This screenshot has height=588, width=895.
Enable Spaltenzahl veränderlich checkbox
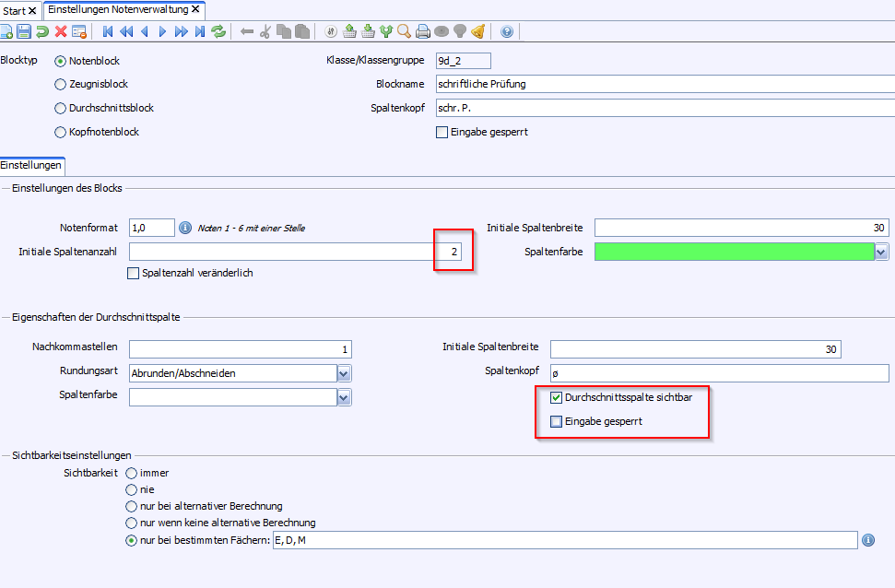tap(134, 273)
